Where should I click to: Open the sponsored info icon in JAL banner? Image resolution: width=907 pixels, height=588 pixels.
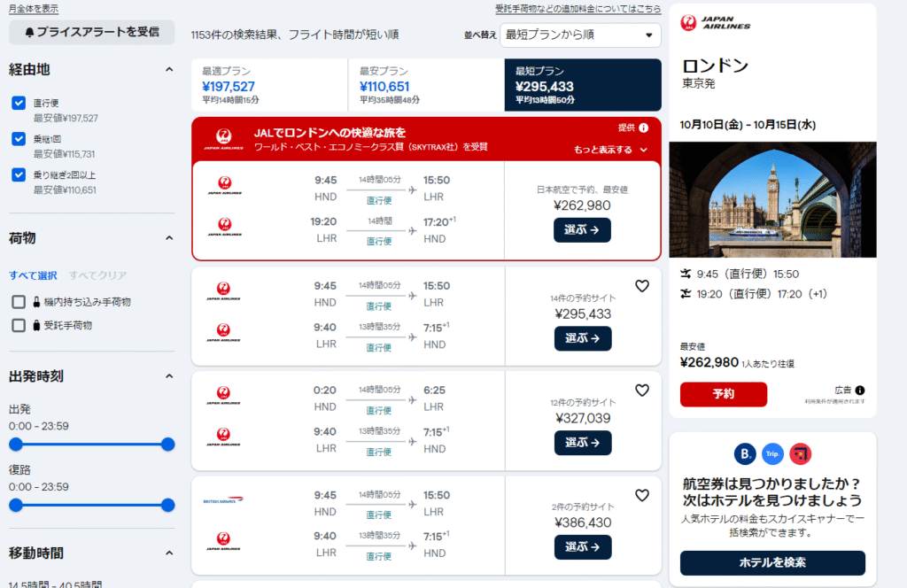[644, 128]
